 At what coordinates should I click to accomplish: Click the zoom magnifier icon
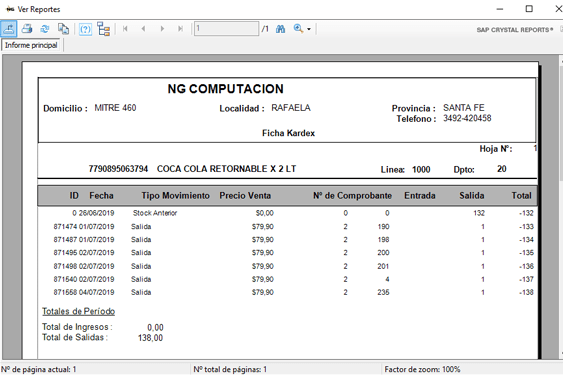(298, 29)
